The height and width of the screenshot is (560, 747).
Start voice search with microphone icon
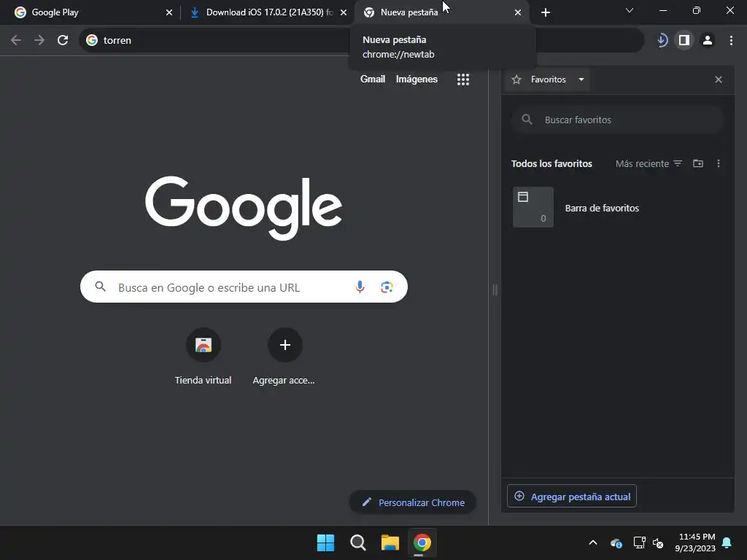360,287
